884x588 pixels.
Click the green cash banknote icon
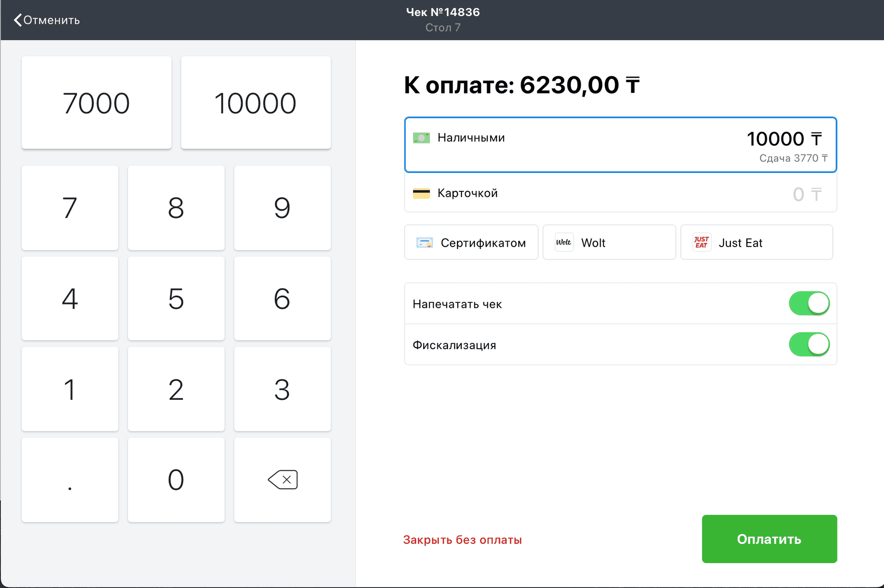click(421, 138)
